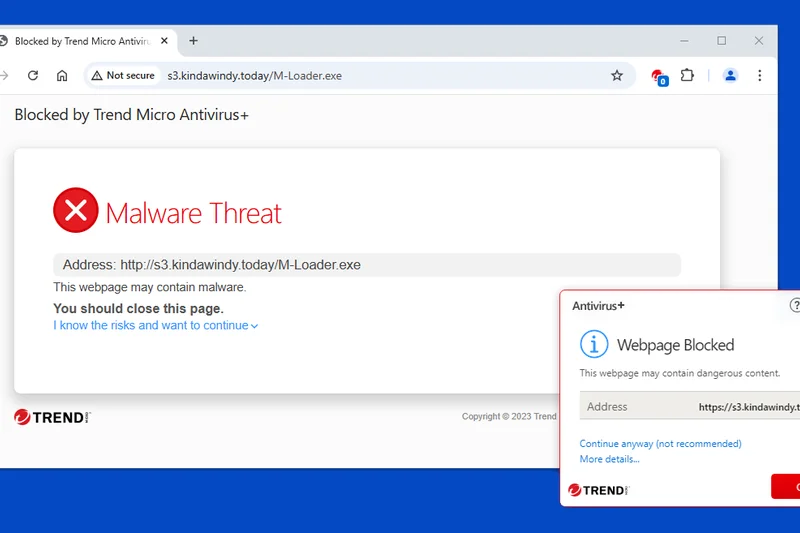Click the Webpage Blocked info icon
Screen dimensions: 800x533
(594, 344)
